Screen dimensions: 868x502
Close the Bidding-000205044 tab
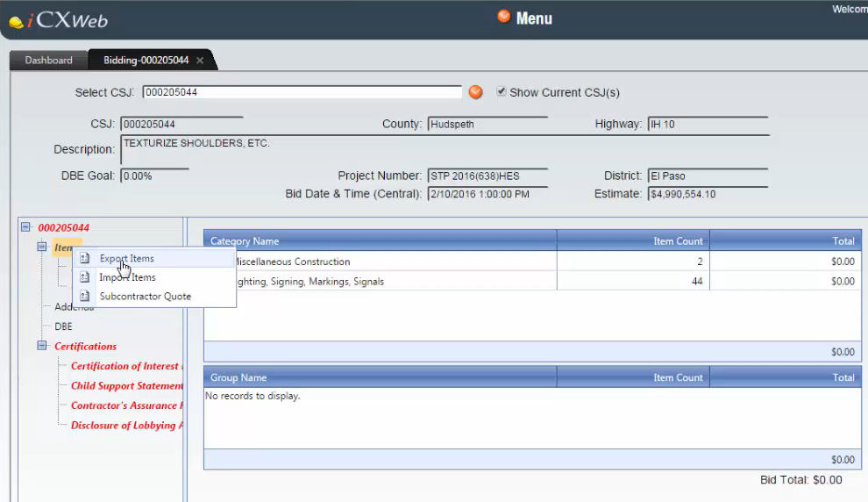(200, 61)
